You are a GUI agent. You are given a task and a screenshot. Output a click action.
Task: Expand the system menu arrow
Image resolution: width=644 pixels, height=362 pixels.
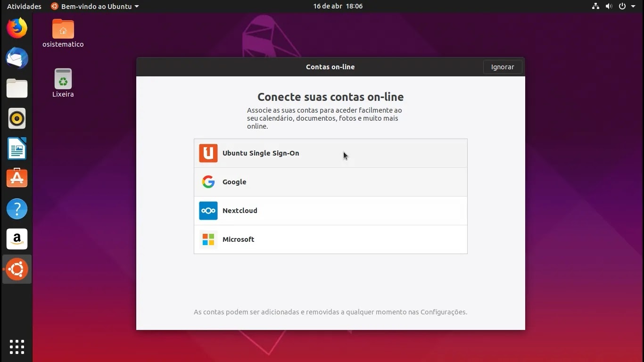pos(633,6)
